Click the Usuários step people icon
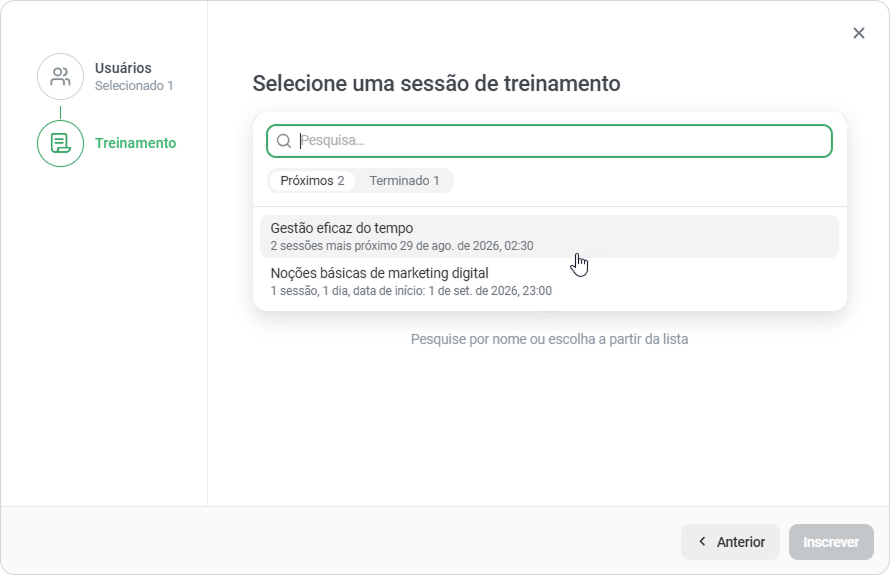Image resolution: width=890 pixels, height=575 pixels. (x=60, y=77)
